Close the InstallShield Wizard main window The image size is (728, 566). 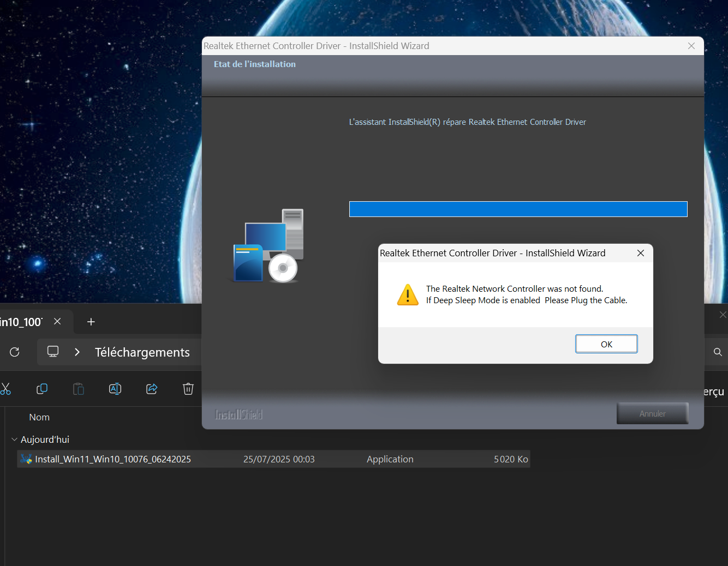(x=691, y=46)
